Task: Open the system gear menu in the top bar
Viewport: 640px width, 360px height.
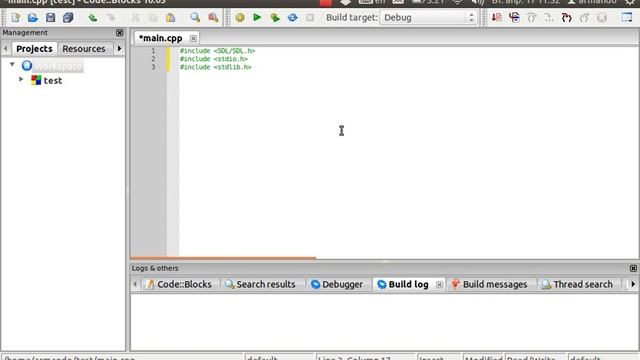Action: point(630,2)
